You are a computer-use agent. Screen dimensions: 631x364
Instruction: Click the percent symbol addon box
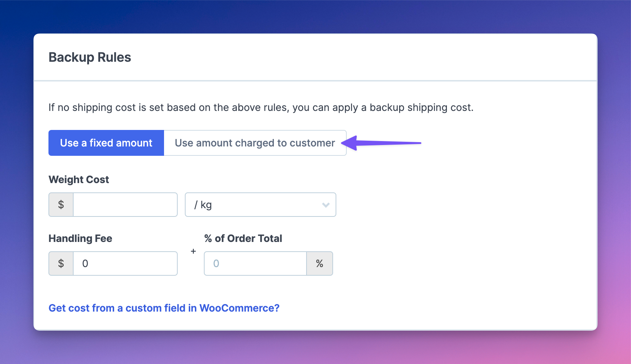pos(319,263)
